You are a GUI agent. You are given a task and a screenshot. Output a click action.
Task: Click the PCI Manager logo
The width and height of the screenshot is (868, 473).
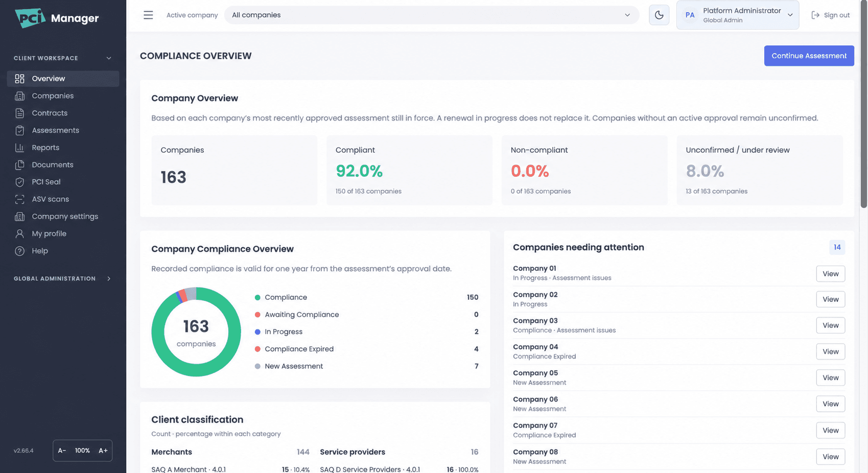(57, 18)
